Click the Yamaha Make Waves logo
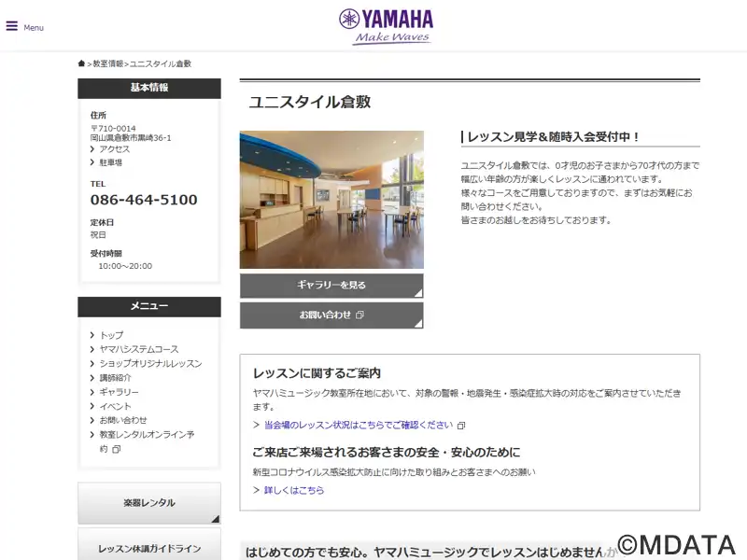This screenshot has width=747, height=560. [x=386, y=27]
